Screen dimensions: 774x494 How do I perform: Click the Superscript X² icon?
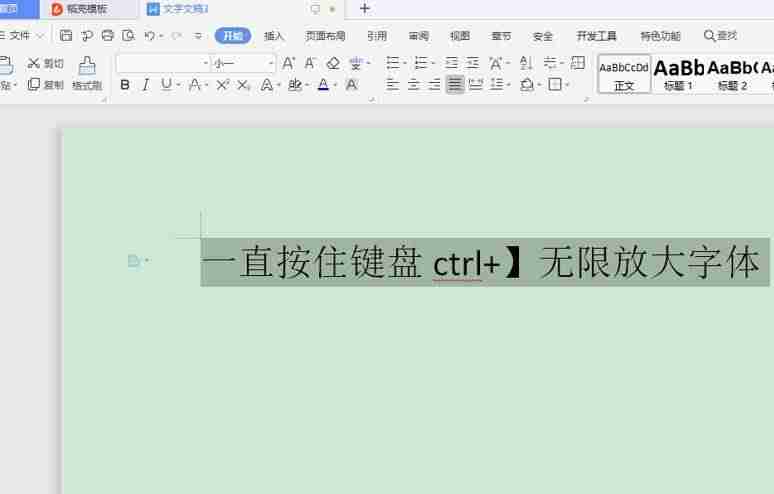click(x=223, y=85)
